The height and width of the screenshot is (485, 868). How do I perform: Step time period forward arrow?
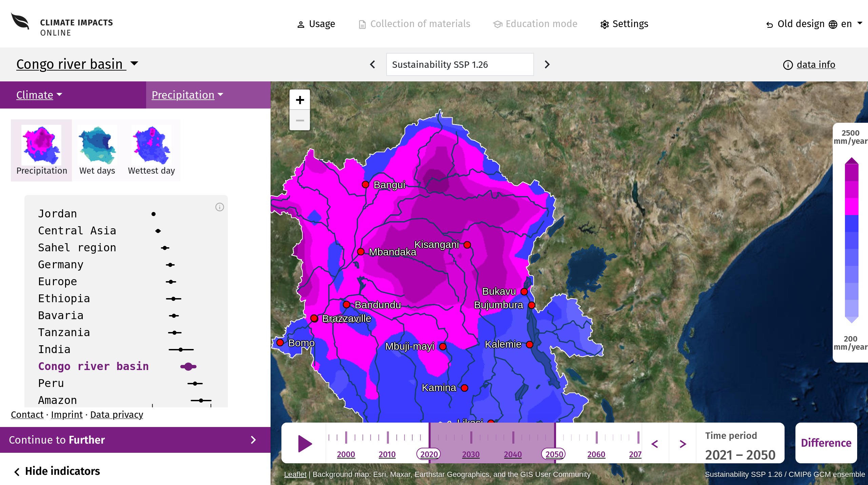[x=683, y=444]
